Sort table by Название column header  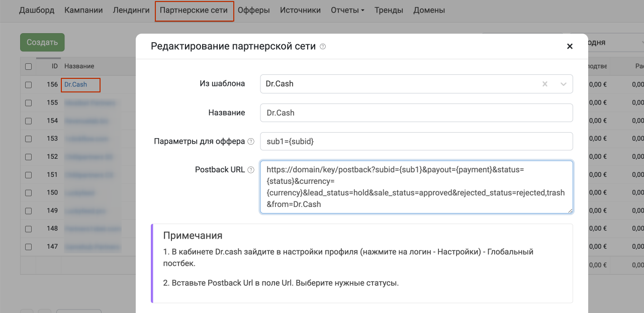[79, 66]
